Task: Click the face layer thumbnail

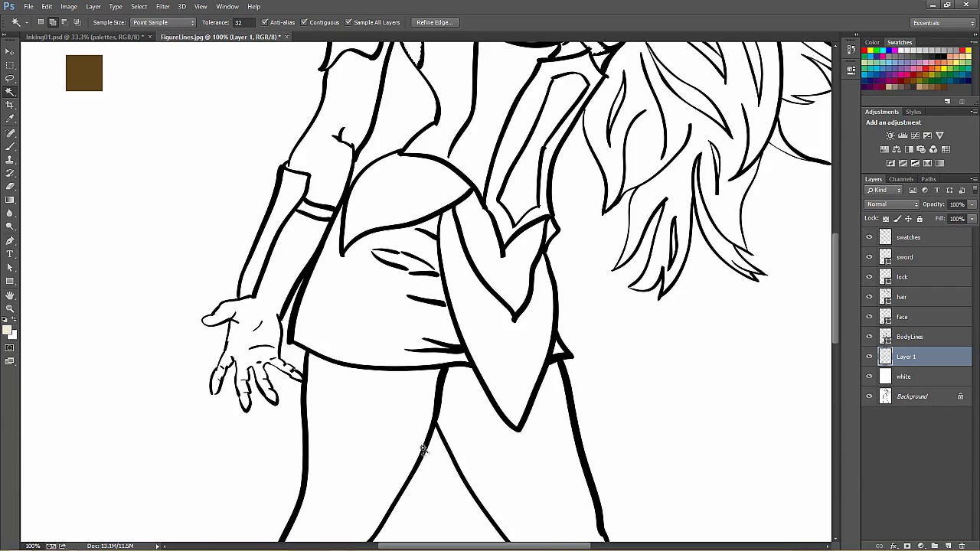Action: pos(886,317)
